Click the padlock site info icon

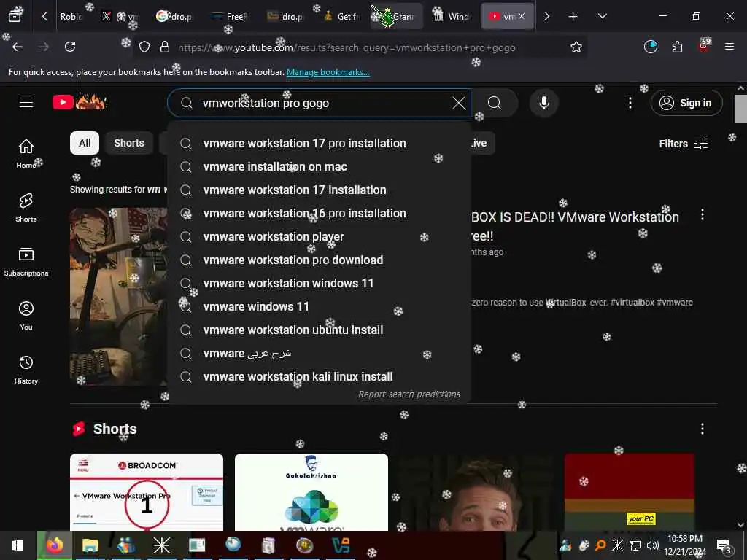pyautogui.click(x=164, y=47)
